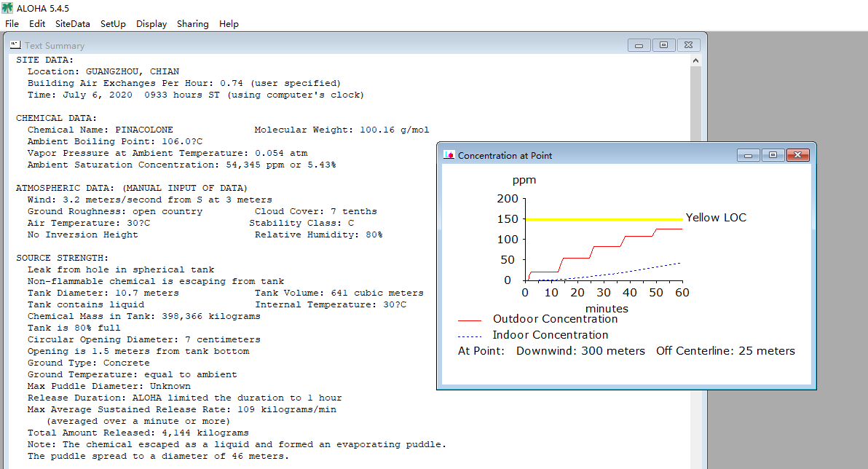Click Tank Volume: 641 cubic meters
This screenshot has width=868, height=469.
(339, 292)
